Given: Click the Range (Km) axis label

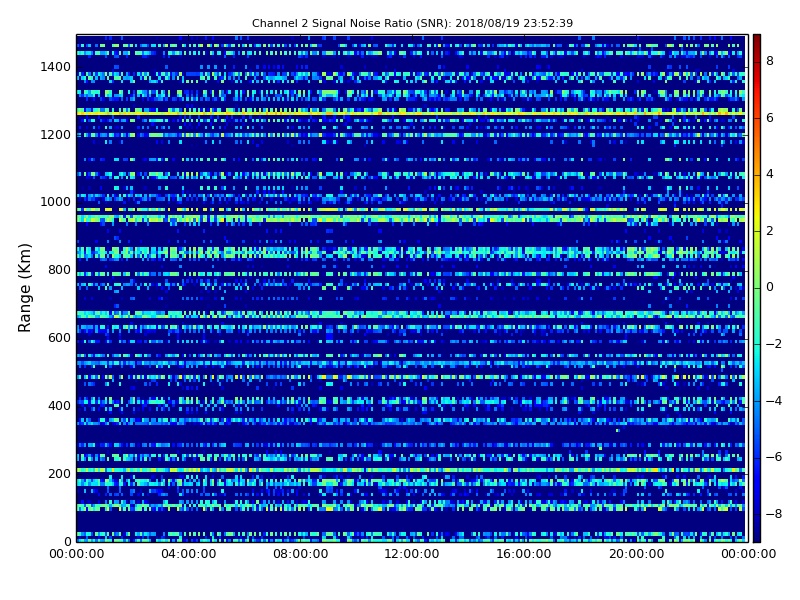Looking at the screenshot, I should (x=24, y=288).
